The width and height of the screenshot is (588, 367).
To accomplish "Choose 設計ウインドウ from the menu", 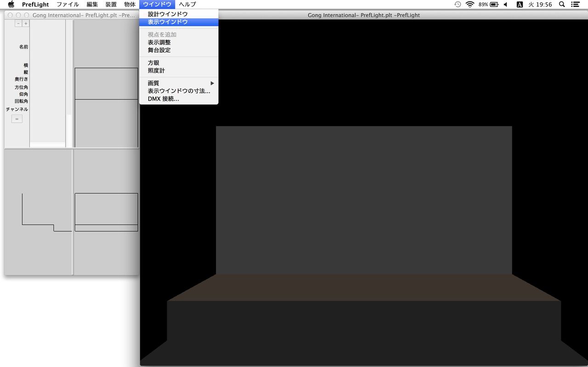I will pos(179,14).
